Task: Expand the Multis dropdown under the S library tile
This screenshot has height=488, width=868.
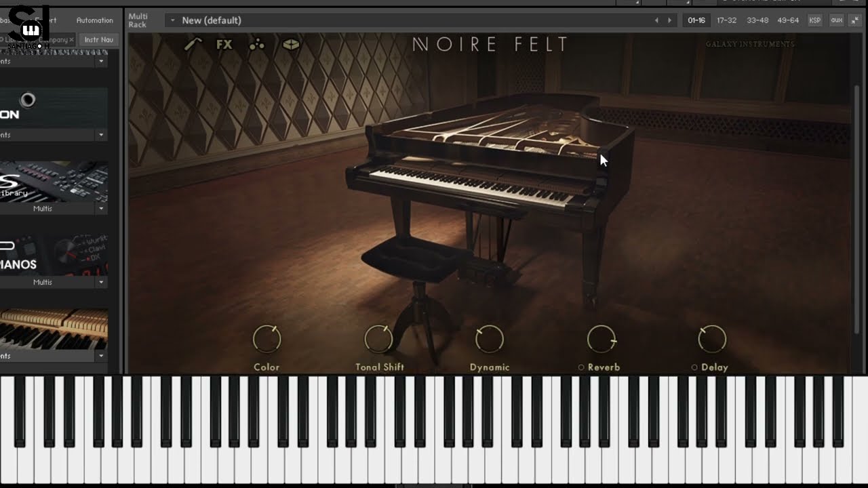Action: click(101, 209)
